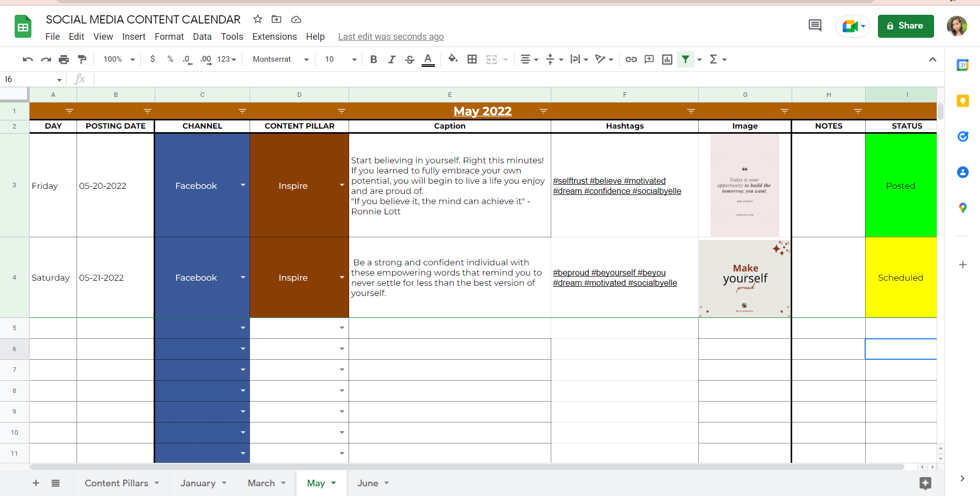Image resolution: width=980 pixels, height=496 pixels.
Task: Open the 100% zoom dropdown
Action: pyautogui.click(x=119, y=60)
